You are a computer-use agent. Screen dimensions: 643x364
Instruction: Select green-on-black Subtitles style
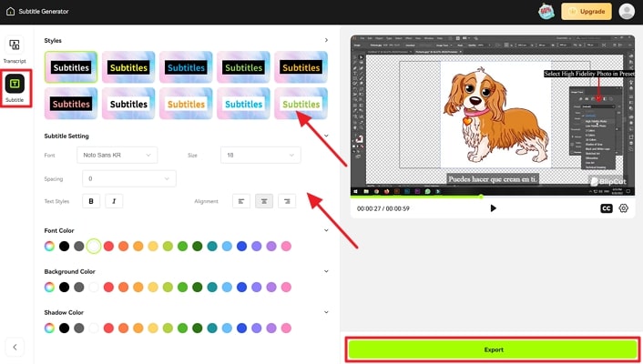[243, 67]
